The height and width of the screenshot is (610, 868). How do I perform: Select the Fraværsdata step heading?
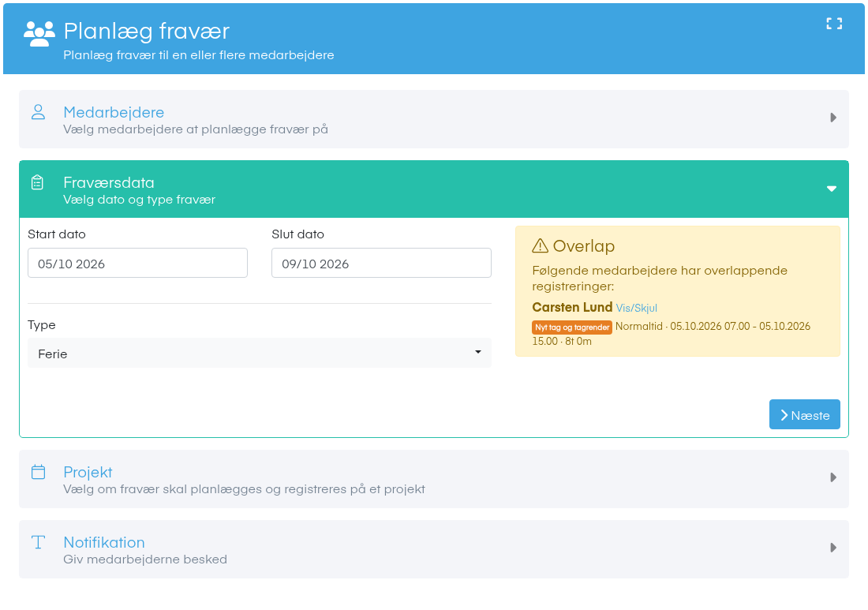109,182
